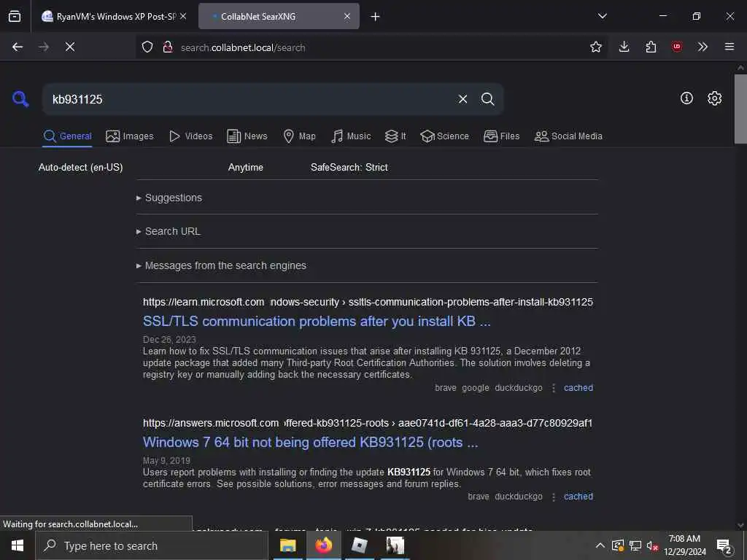This screenshot has width=747, height=560.
Task: Open the extensions puzzle icon
Action: coord(651,47)
